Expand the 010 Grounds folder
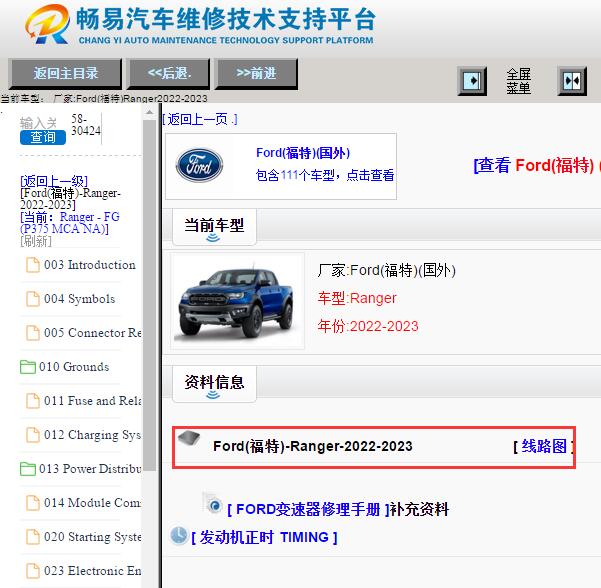 point(74,367)
